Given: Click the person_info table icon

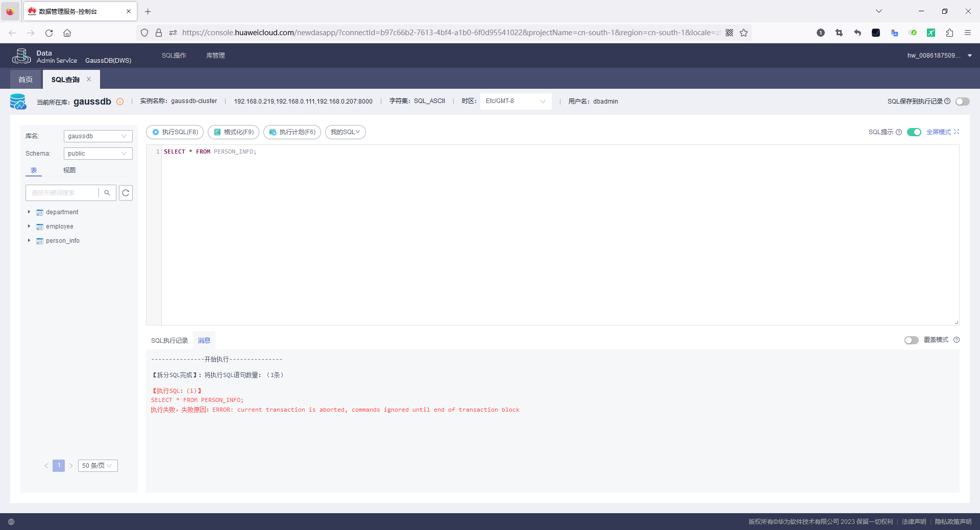Looking at the screenshot, I should point(40,241).
